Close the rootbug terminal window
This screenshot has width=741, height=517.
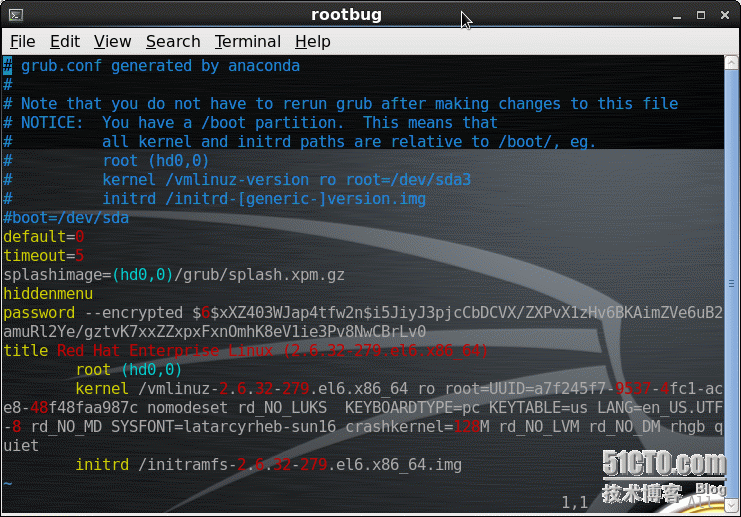725,15
